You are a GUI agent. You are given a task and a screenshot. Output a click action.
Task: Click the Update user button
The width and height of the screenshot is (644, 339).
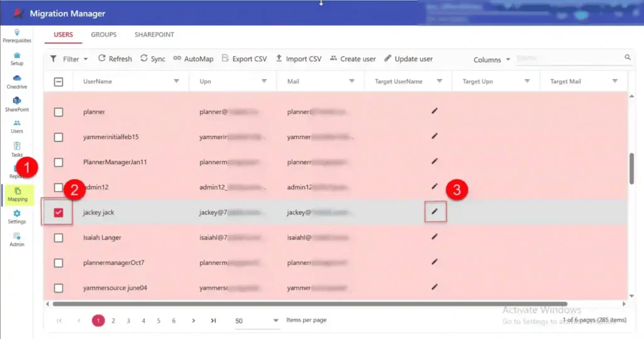(408, 58)
